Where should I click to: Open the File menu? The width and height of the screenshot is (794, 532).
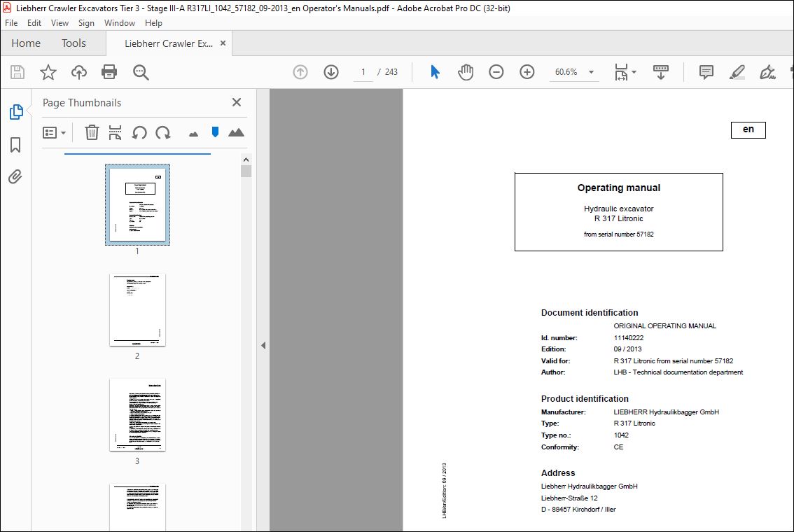[x=11, y=23]
